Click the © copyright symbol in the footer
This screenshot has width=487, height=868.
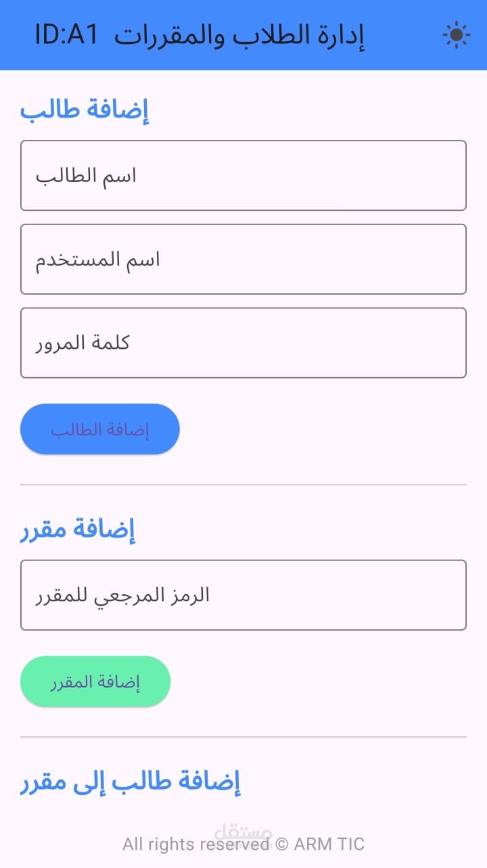point(282,844)
